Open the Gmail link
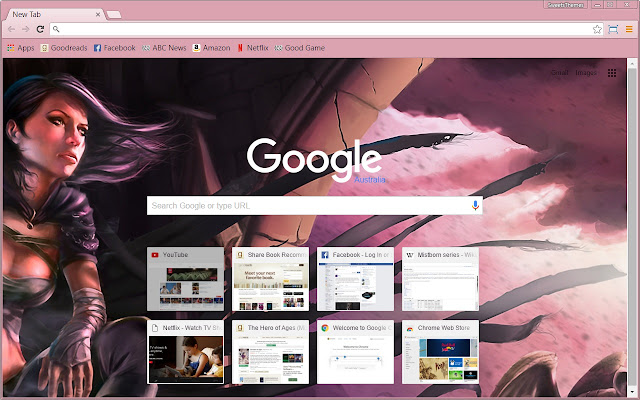 click(x=560, y=73)
